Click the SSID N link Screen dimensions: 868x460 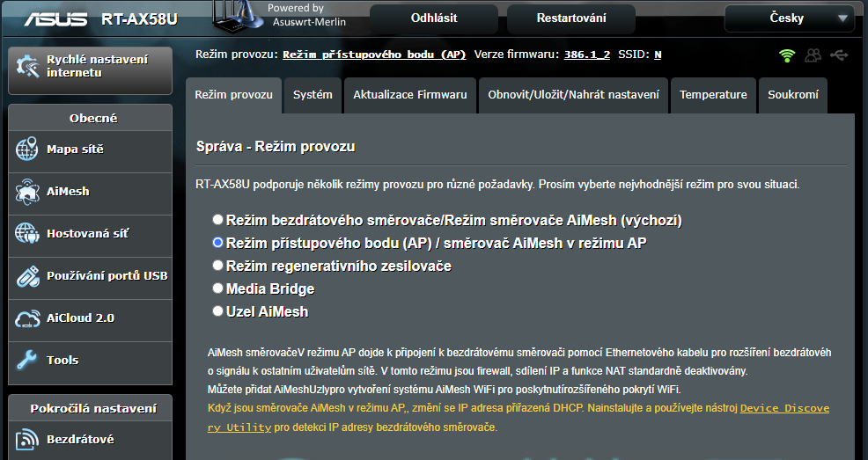point(658,55)
